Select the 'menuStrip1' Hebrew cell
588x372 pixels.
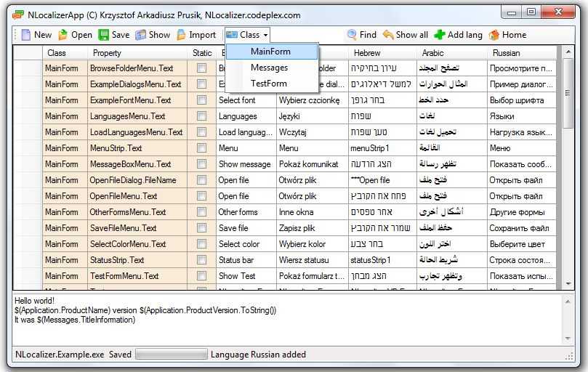tap(382, 148)
